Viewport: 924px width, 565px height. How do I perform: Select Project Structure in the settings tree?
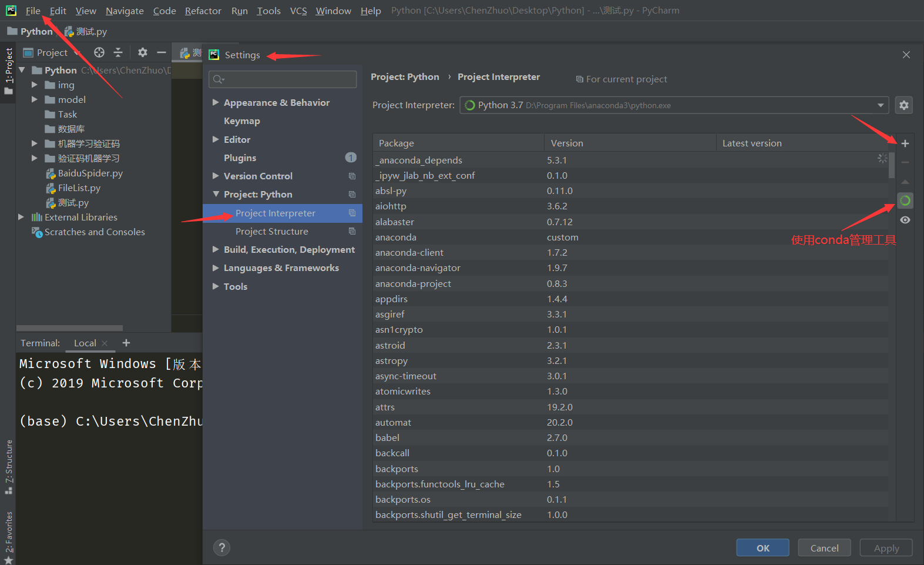click(x=271, y=232)
